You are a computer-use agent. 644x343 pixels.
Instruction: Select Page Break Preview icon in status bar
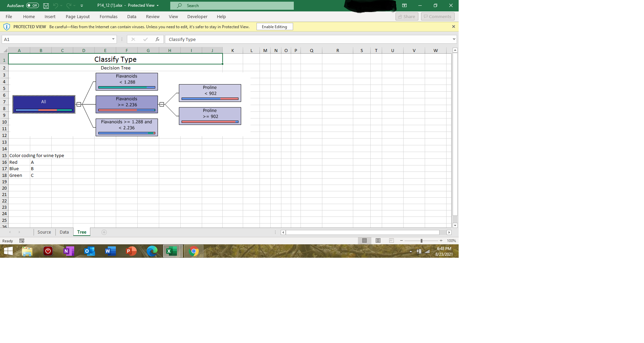[391, 241]
